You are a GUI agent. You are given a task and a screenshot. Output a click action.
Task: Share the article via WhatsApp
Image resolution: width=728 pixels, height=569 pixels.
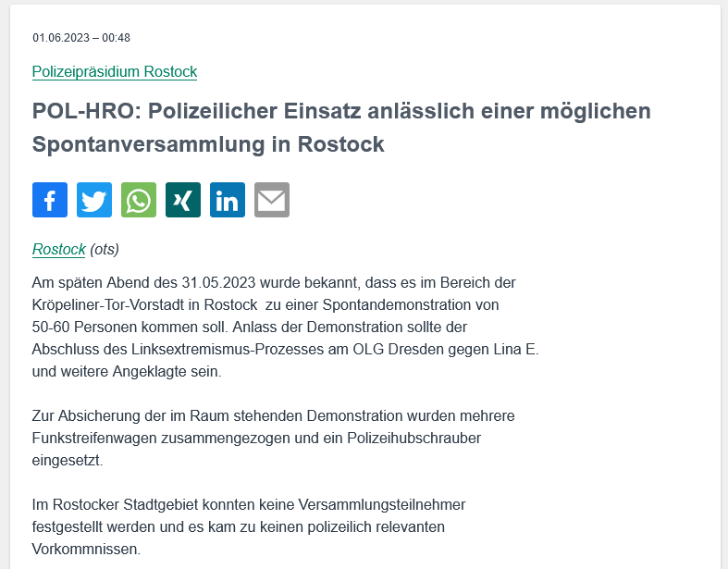point(139,200)
